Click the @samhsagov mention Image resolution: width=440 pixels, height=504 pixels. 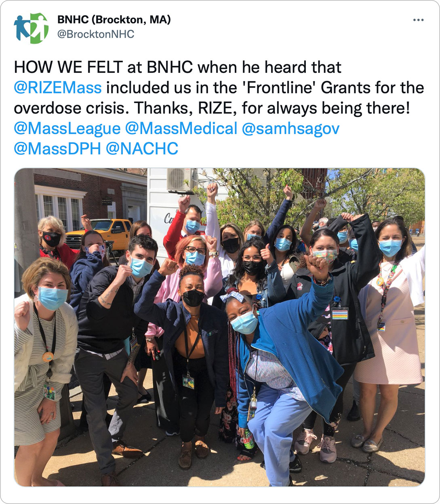tap(291, 129)
